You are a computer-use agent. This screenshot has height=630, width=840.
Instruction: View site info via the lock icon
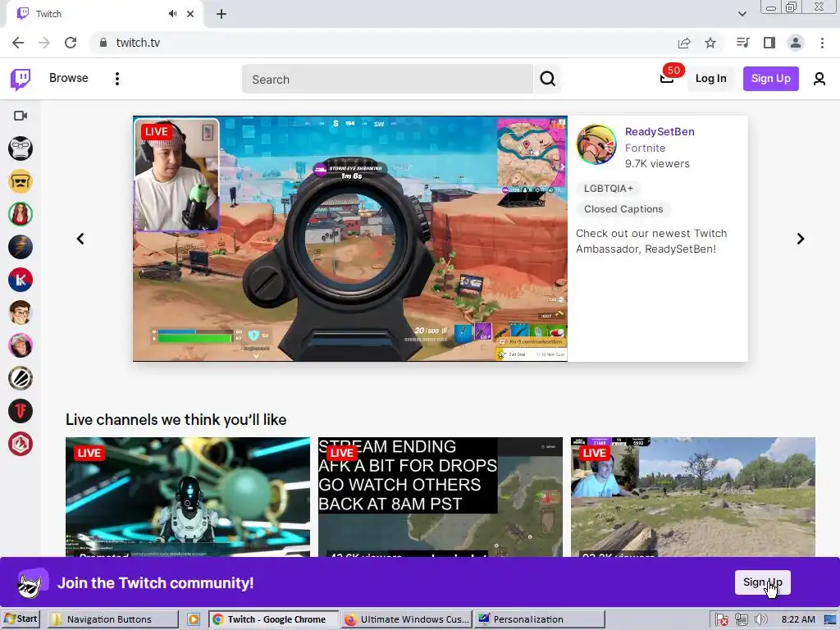[x=103, y=43]
